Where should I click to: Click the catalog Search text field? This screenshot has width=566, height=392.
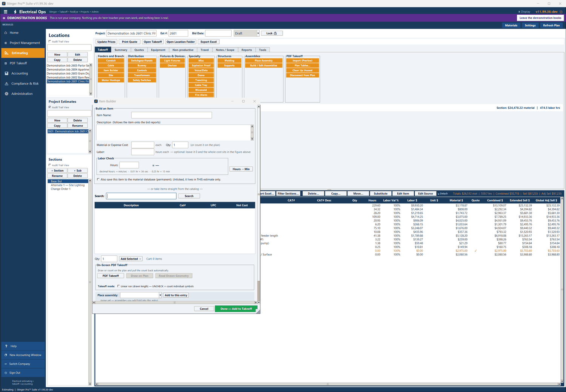click(x=141, y=196)
